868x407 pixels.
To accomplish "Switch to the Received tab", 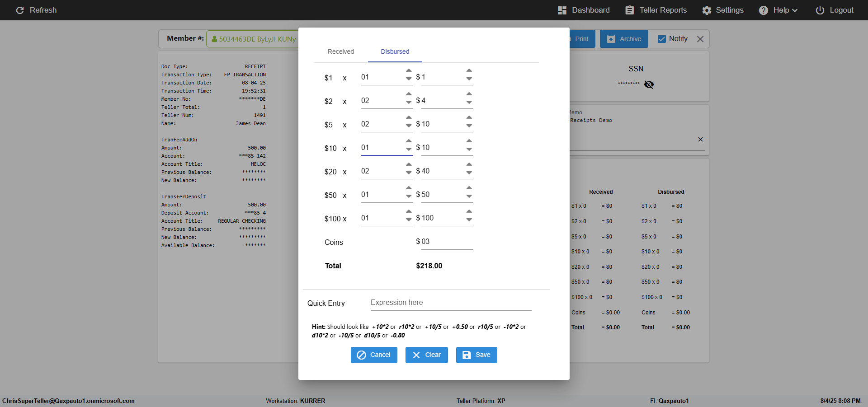I will (341, 51).
